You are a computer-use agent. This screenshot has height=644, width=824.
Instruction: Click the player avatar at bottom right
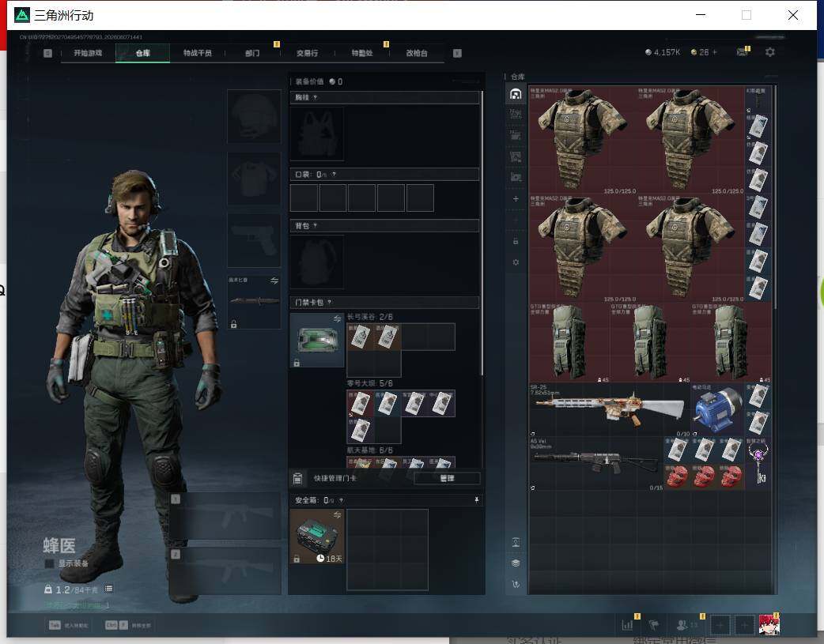pos(769,624)
